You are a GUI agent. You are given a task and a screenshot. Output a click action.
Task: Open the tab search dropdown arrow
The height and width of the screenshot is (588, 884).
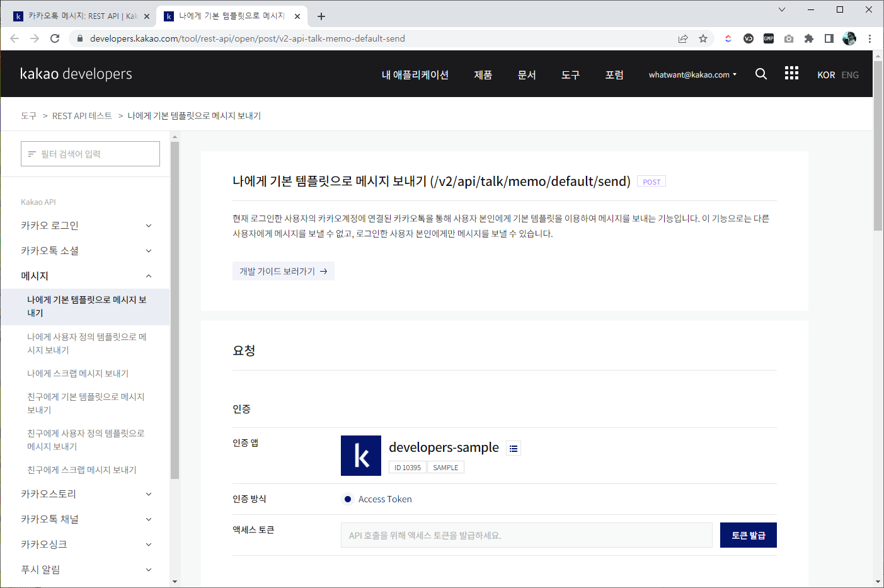tap(782, 9)
